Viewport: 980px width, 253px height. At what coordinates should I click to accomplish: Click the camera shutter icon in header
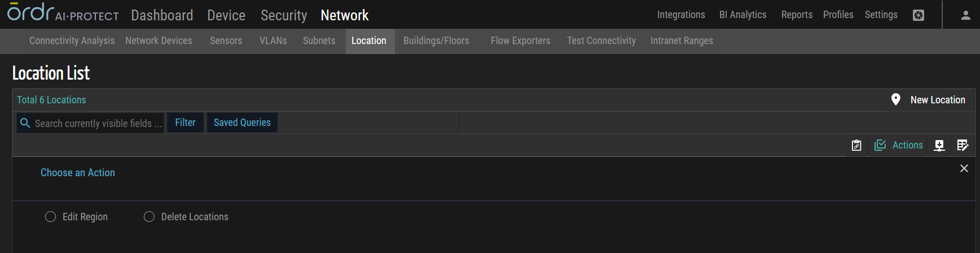coord(919,15)
